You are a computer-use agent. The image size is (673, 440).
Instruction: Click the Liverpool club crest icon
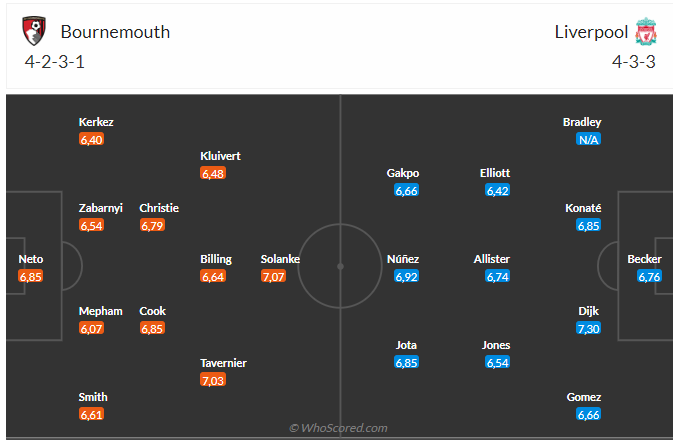click(646, 31)
